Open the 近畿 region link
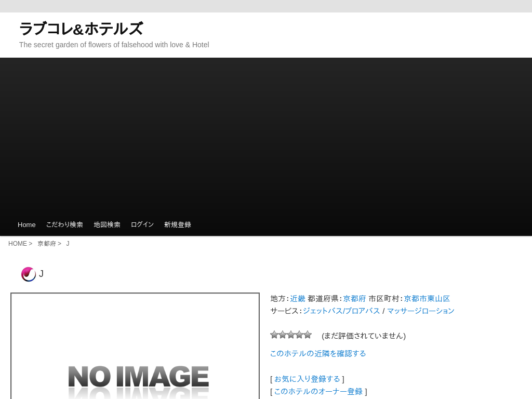The width and height of the screenshot is (532, 399). pos(298,299)
